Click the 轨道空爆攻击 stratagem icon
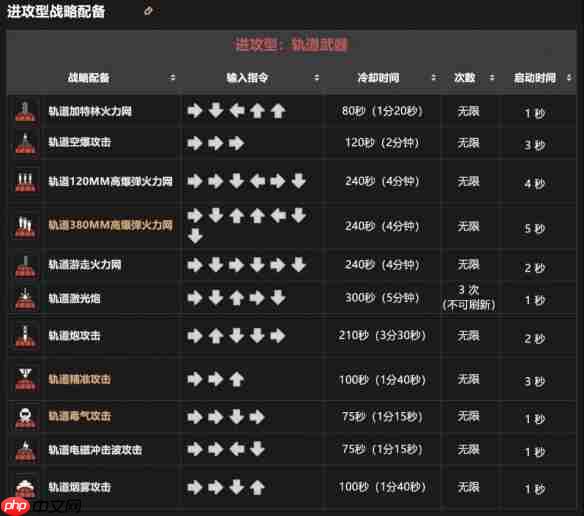This screenshot has width=584, height=516. (25, 143)
